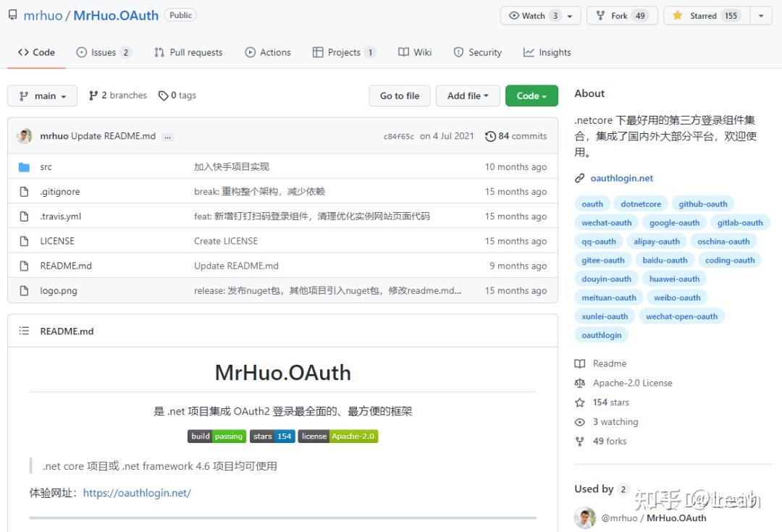
Task: Visit the oauthlogin.net website link
Action: click(622, 177)
